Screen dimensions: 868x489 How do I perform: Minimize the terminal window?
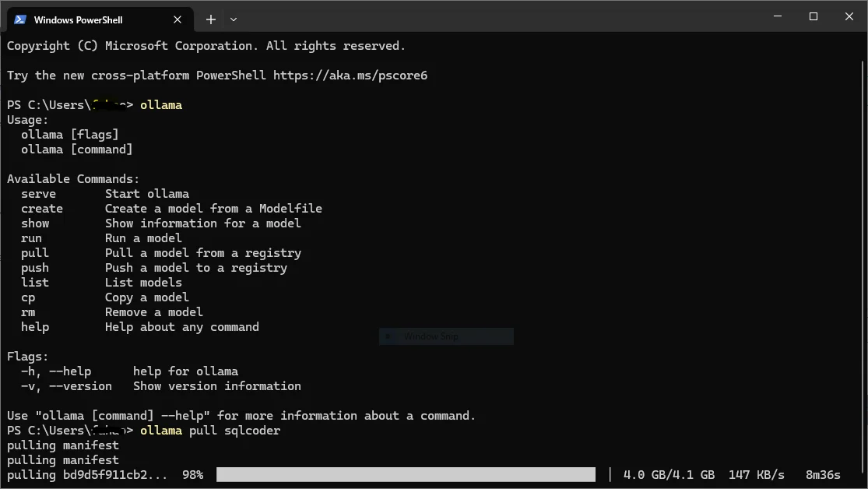778,16
